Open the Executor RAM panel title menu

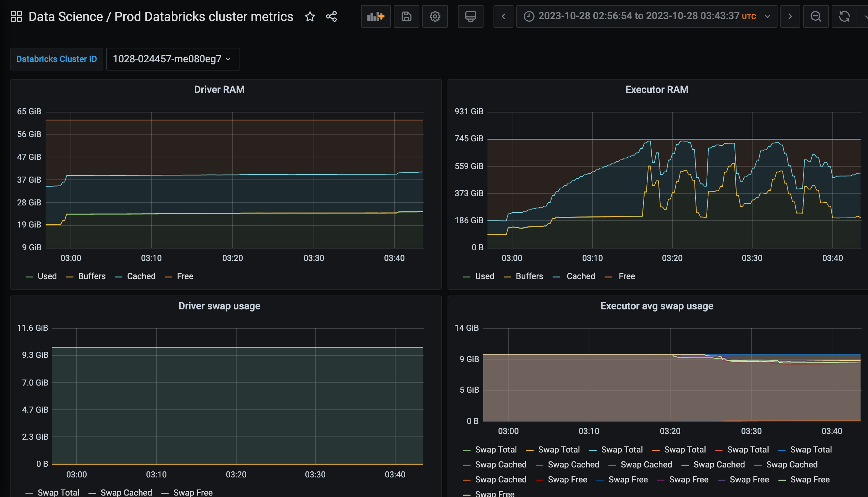click(657, 89)
